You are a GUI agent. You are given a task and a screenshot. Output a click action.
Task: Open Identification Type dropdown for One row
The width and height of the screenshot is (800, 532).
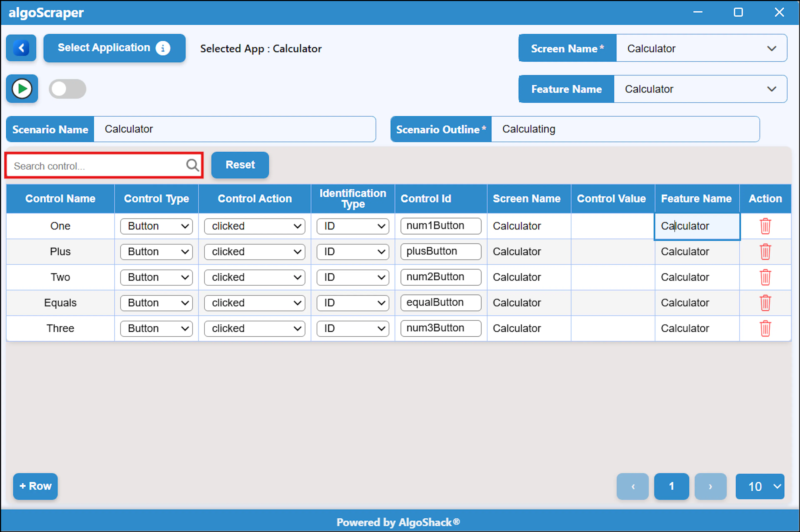tap(352, 226)
